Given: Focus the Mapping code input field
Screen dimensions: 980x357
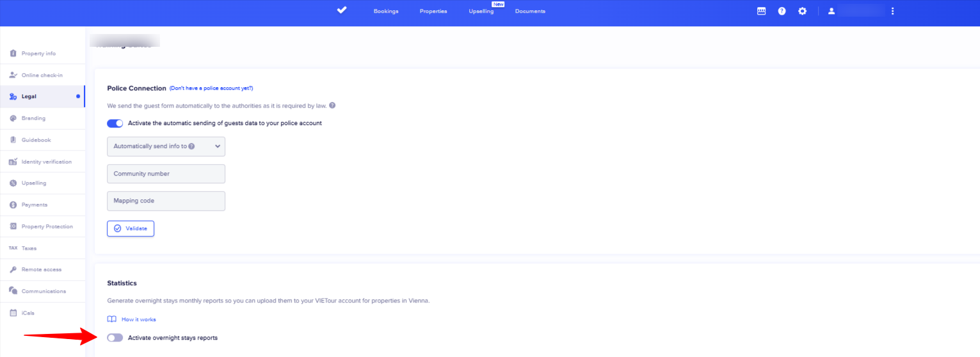Looking at the screenshot, I should [x=166, y=201].
